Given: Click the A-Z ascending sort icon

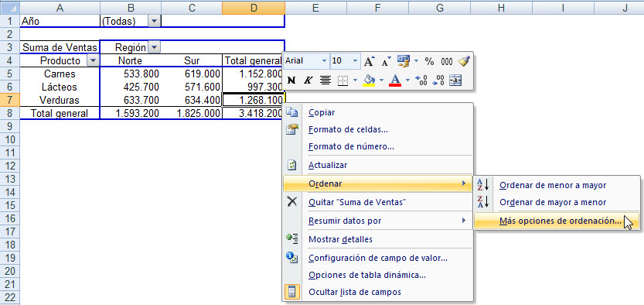Looking at the screenshot, I should [x=483, y=185].
